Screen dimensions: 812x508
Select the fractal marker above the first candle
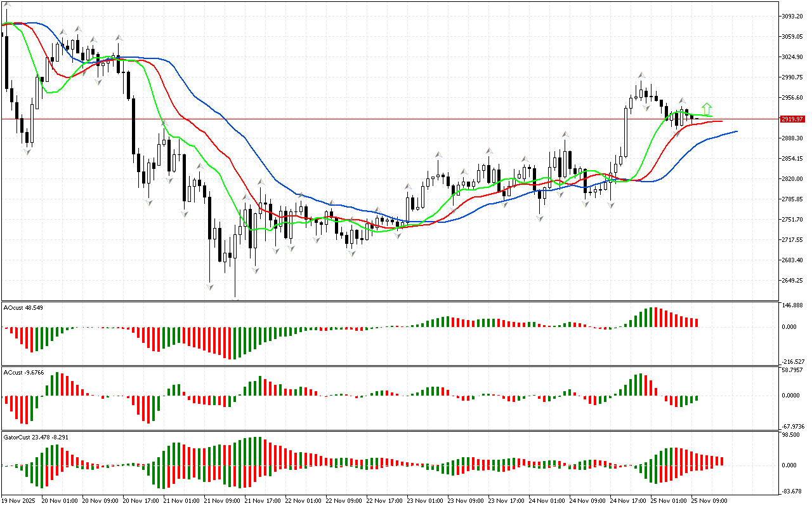(x=7, y=5)
